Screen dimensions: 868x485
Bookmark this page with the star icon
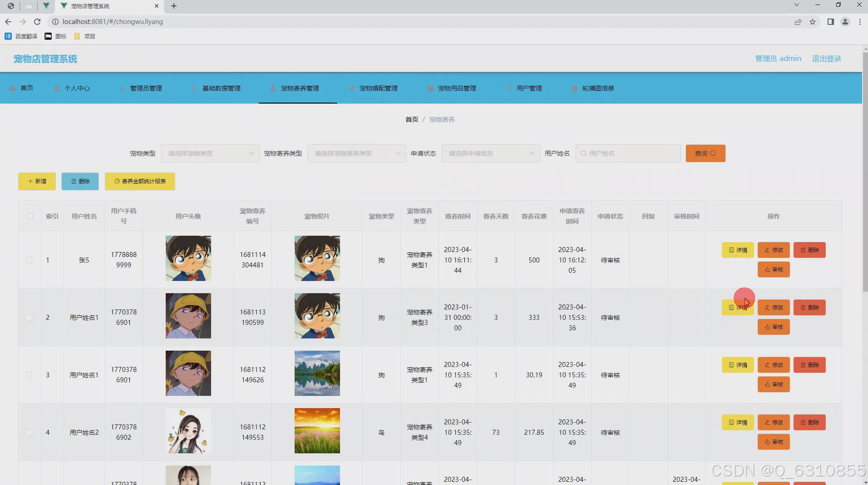click(x=812, y=22)
